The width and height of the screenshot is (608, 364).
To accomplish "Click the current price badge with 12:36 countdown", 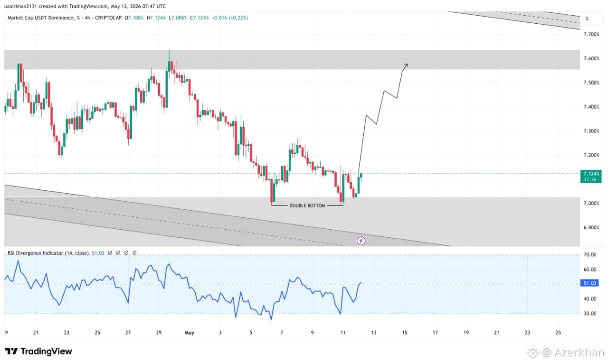I will tap(592, 176).
